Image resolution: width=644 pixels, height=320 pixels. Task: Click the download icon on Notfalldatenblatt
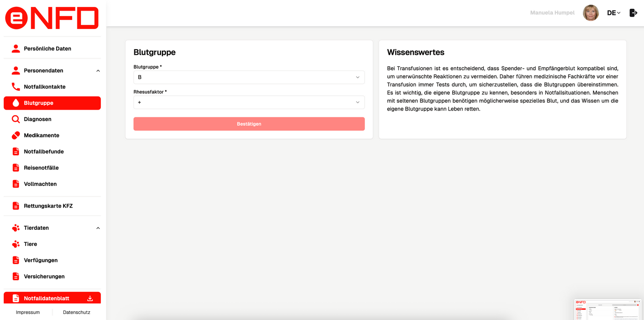tap(90, 298)
